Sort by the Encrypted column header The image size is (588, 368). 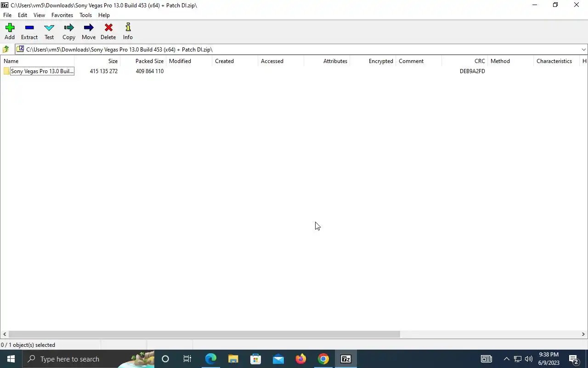point(373,61)
